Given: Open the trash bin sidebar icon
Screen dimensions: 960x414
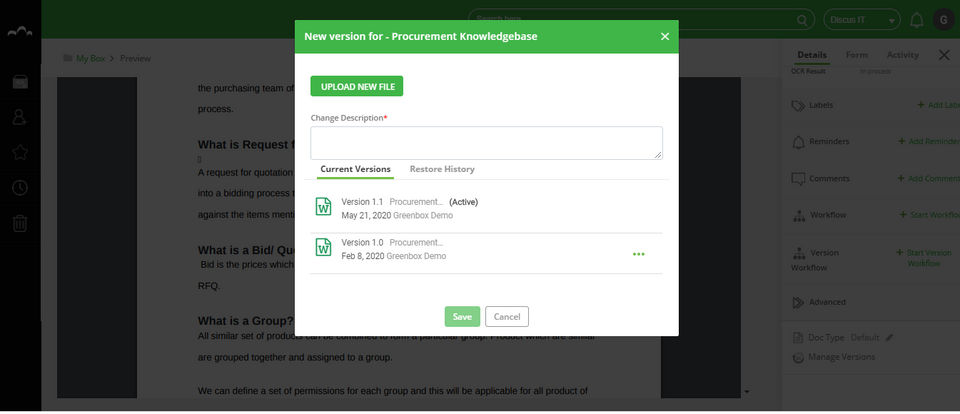Looking at the screenshot, I should tap(20, 224).
